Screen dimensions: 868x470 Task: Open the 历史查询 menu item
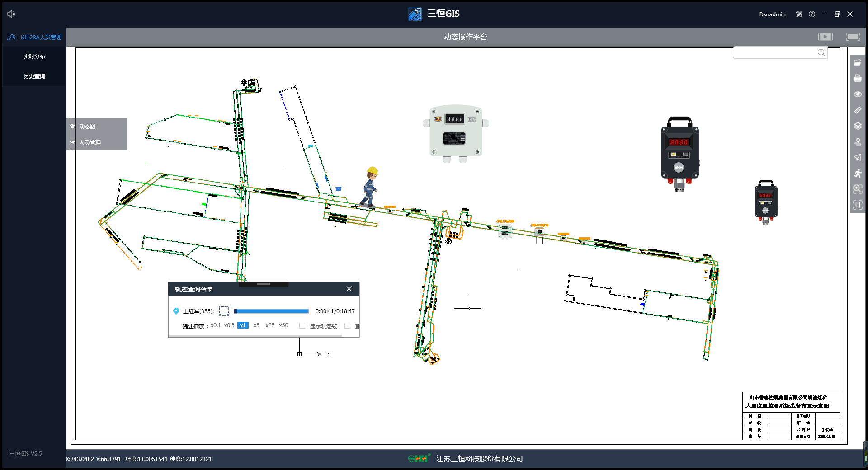click(34, 76)
